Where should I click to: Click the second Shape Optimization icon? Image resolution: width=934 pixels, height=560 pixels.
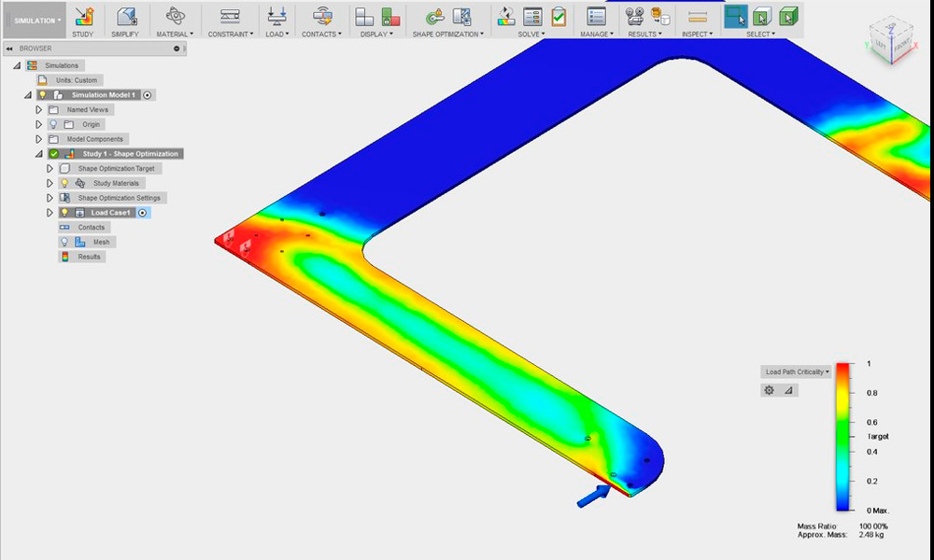(x=461, y=16)
